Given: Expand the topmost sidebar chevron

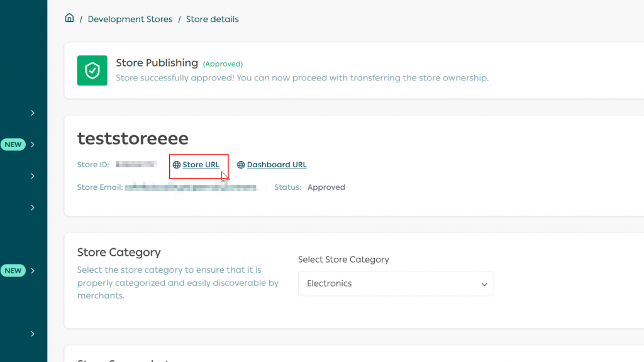Looking at the screenshot, I should (33, 113).
